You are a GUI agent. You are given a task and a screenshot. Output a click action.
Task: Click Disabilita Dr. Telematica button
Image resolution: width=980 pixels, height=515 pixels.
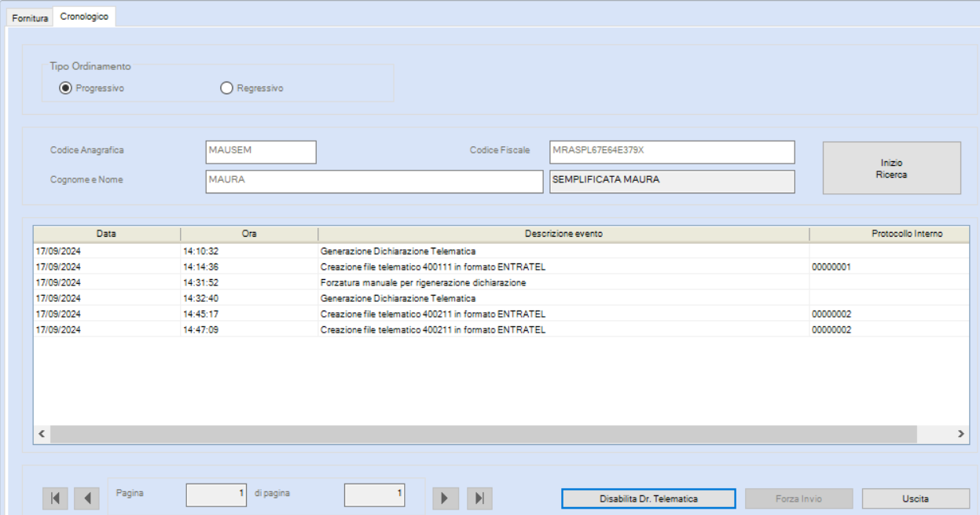[x=648, y=498]
